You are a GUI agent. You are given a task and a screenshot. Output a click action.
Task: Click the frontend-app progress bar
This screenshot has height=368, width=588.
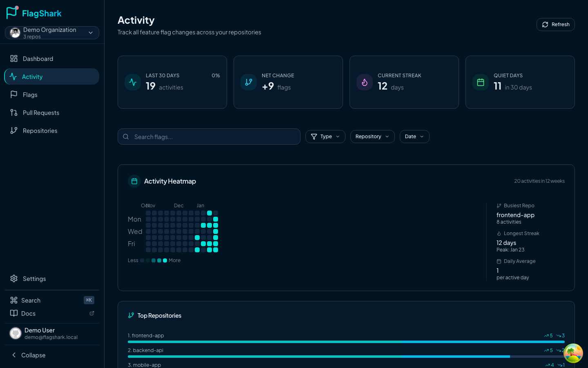(346, 342)
